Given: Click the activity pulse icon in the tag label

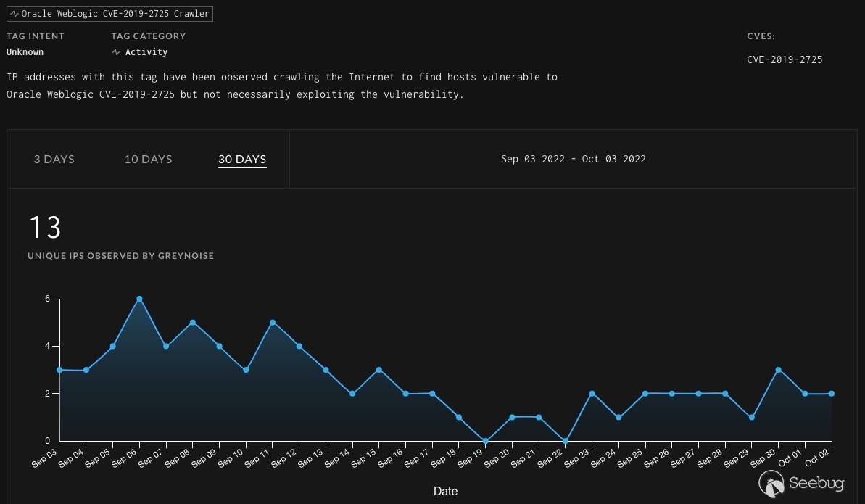Looking at the screenshot, I should click(15, 14).
